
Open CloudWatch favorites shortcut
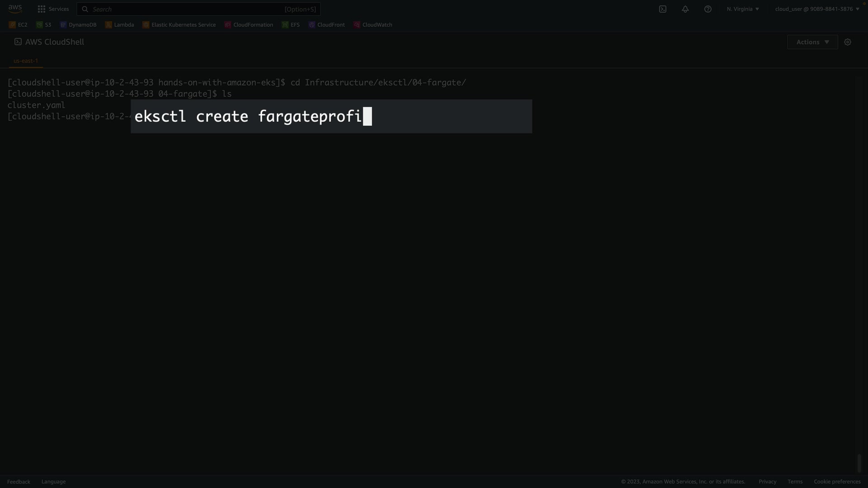pos(373,25)
